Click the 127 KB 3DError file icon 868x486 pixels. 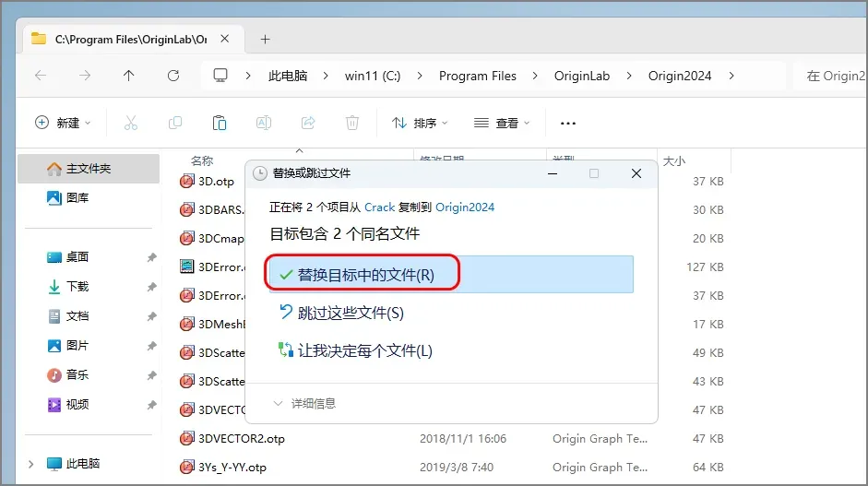tap(187, 267)
